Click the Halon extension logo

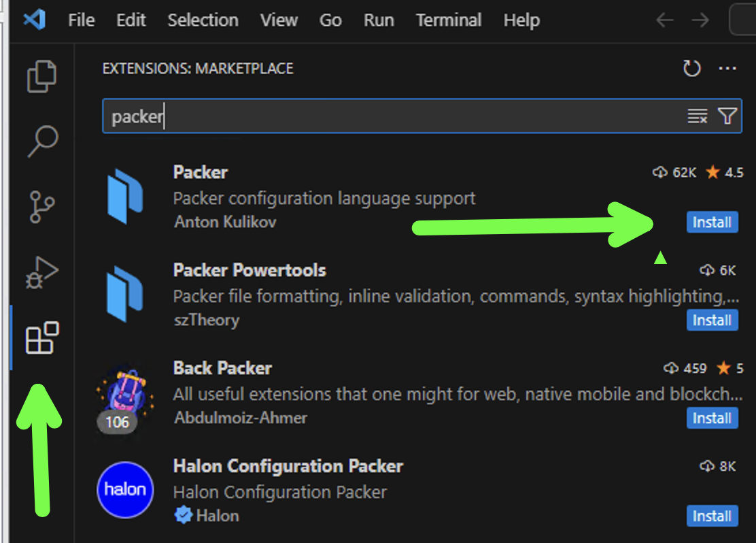125,490
